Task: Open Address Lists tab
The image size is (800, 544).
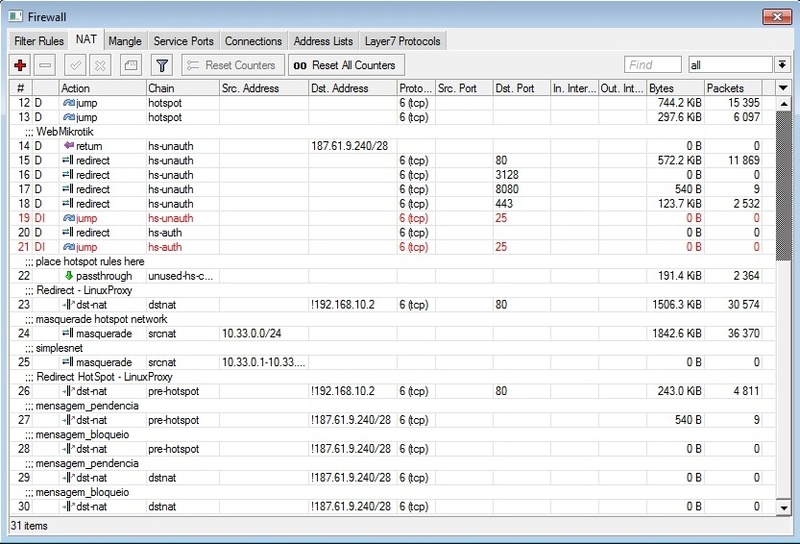Action: 323,41
